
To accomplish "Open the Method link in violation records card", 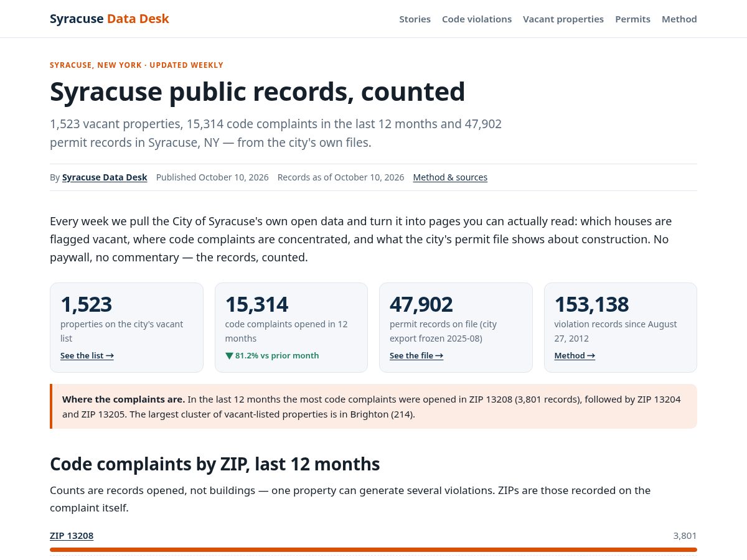I will click(x=575, y=356).
